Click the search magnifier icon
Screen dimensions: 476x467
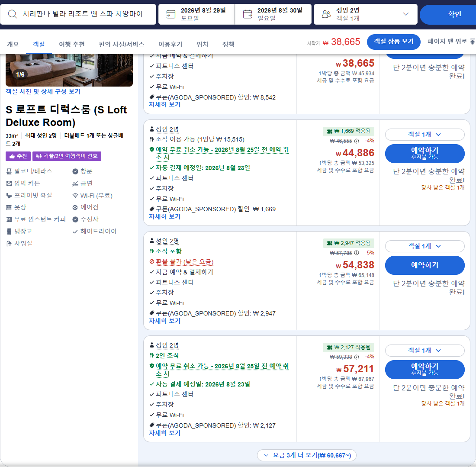click(13, 14)
